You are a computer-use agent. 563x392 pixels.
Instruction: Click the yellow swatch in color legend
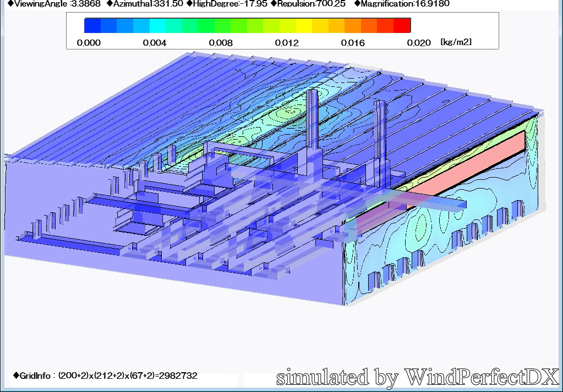(x=304, y=26)
